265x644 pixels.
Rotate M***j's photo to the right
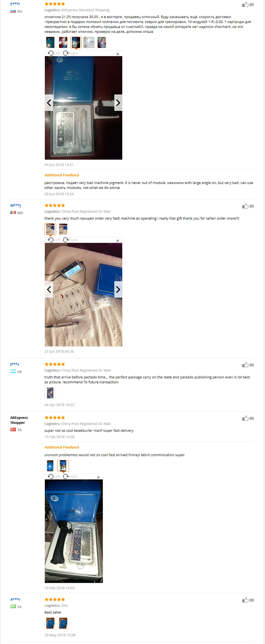click(x=70, y=240)
